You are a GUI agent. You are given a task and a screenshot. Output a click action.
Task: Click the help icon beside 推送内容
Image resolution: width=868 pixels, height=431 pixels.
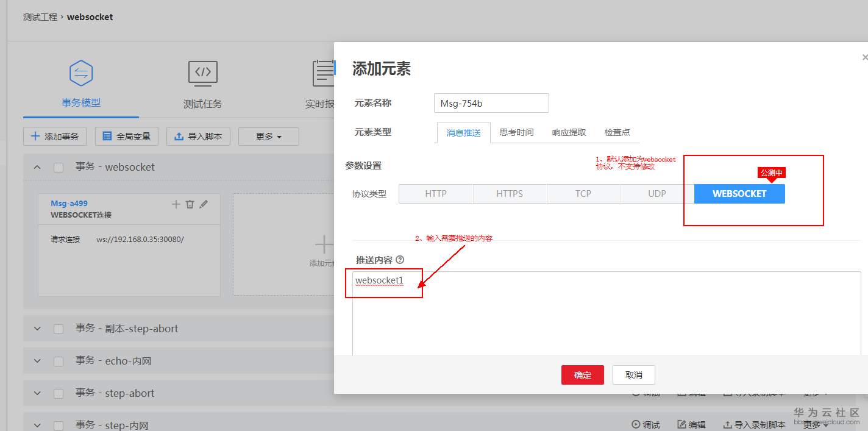point(400,260)
